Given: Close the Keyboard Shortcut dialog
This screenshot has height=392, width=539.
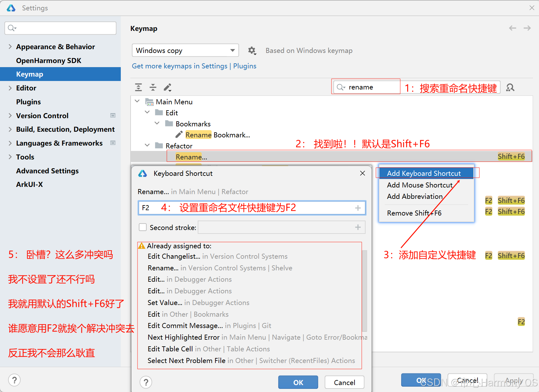Looking at the screenshot, I should click(x=362, y=173).
